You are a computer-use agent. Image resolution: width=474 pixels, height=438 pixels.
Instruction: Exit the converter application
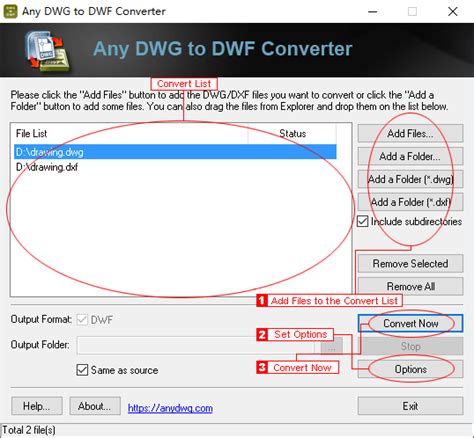click(x=410, y=406)
